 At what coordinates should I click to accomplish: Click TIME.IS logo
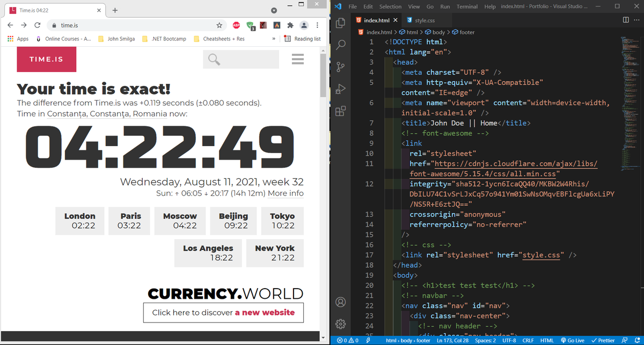pos(47,59)
